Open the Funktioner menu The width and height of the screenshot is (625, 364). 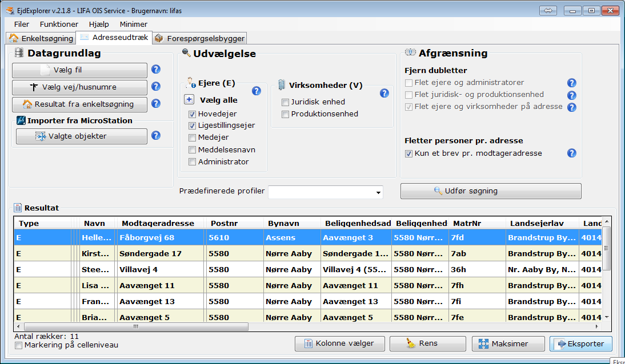pyautogui.click(x=58, y=24)
